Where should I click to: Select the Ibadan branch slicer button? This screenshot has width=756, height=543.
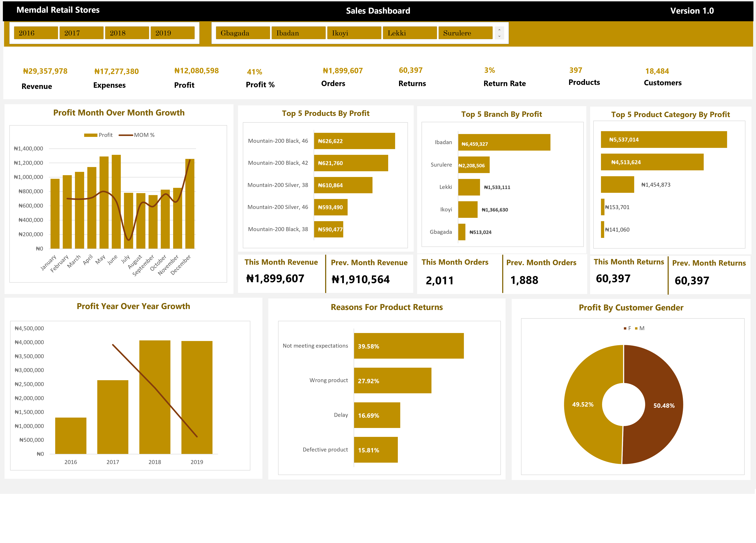298,33
